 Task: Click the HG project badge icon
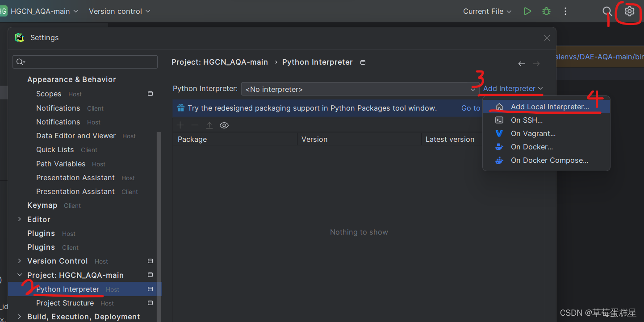point(3,11)
